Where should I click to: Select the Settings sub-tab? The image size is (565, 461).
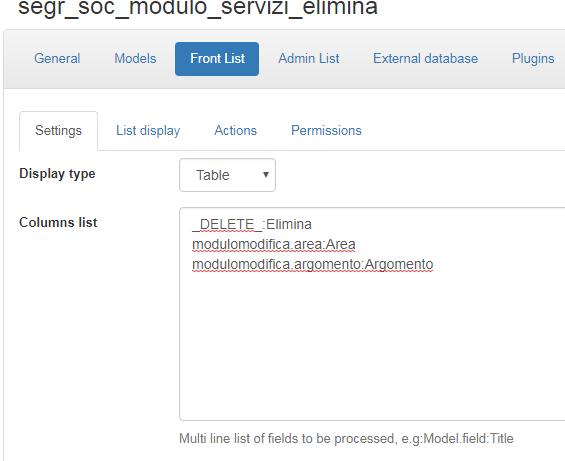[58, 131]
